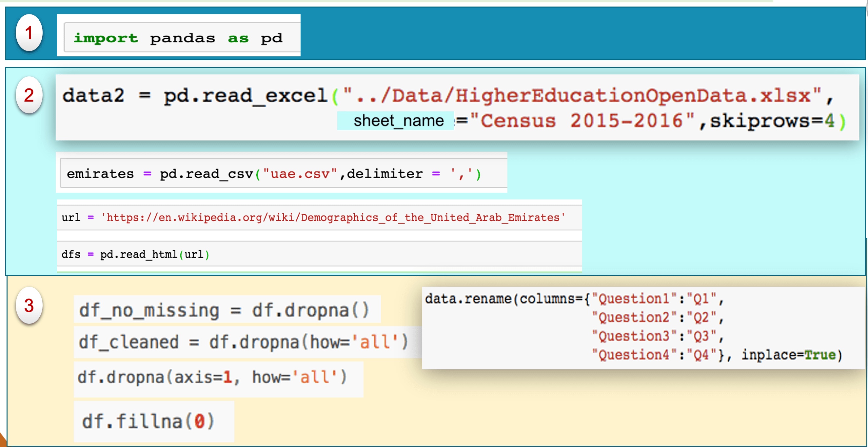Viewport: 868px width, 447px height.
Task: Click the number 3 step badge
Action: pyautogui.click(x=29, y=305)
